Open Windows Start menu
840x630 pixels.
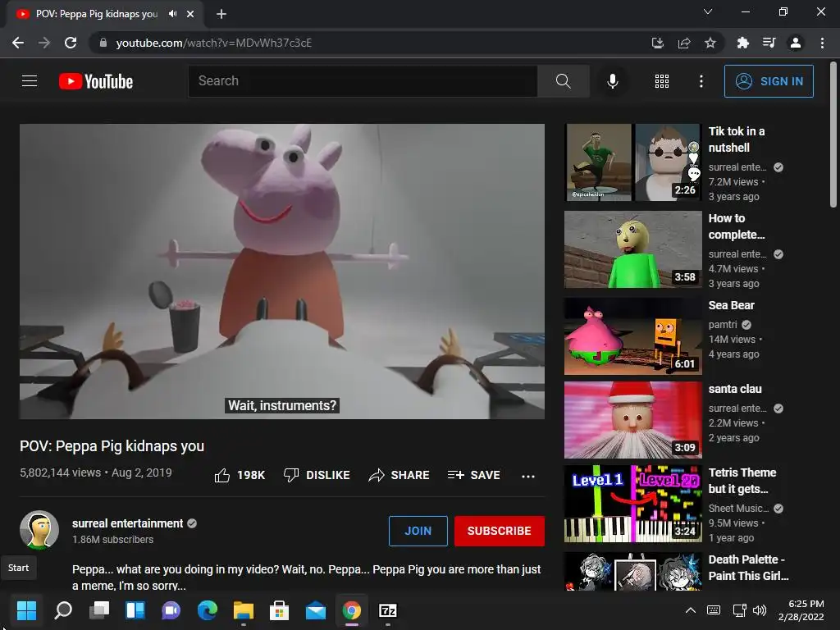(x=26, y=610)
